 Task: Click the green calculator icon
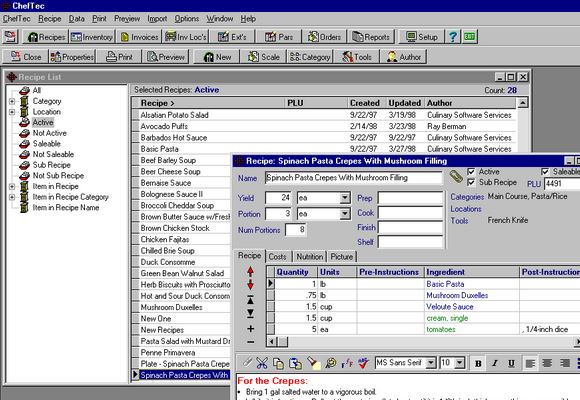click(470, 37)
